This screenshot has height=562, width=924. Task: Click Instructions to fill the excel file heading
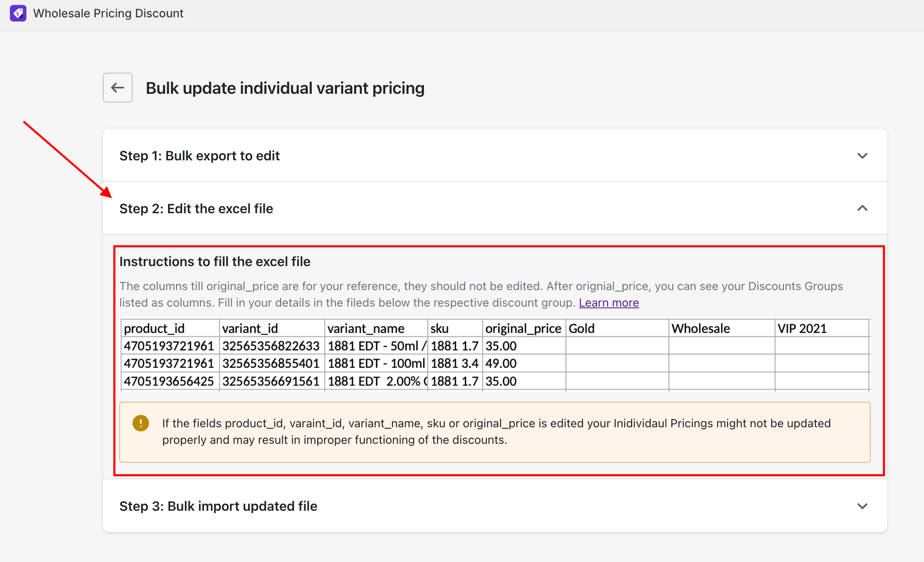[x=215, y=262]
